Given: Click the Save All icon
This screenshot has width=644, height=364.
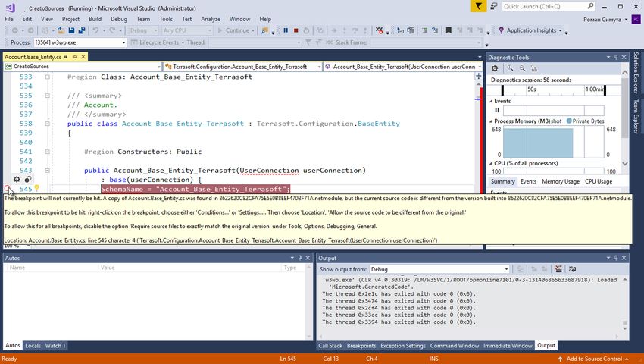Looking at the screenshot, I should click(82, 30).
